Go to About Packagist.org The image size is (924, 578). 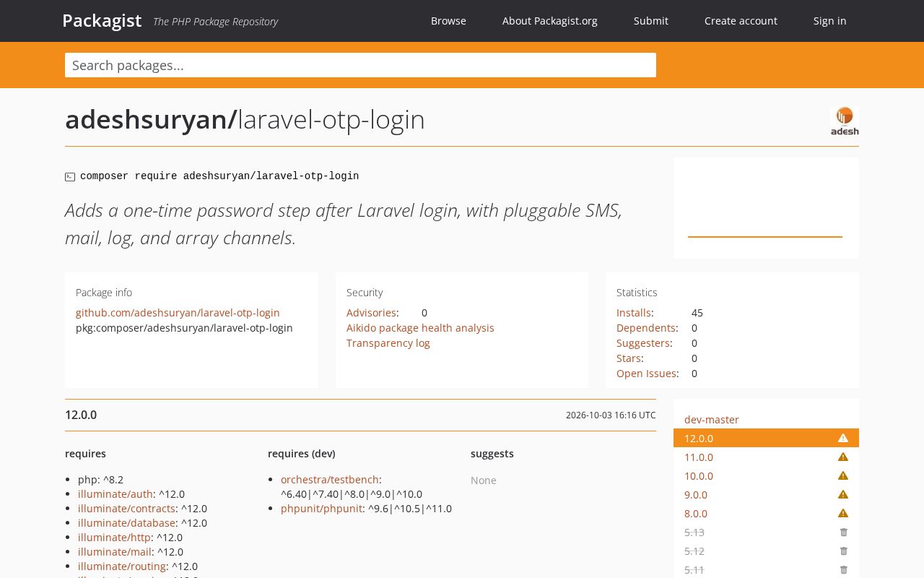[550, 21]
